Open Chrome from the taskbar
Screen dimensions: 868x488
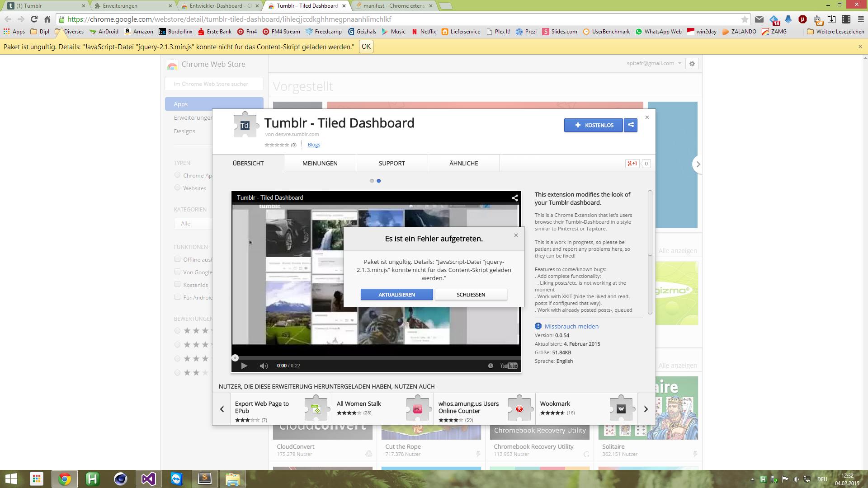(65, 479)
